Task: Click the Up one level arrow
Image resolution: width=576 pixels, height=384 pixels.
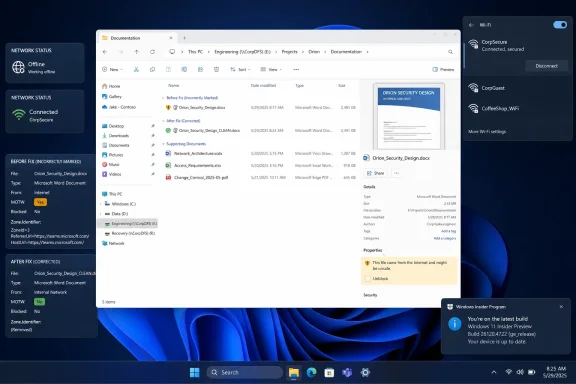Action: coord(137,52)
